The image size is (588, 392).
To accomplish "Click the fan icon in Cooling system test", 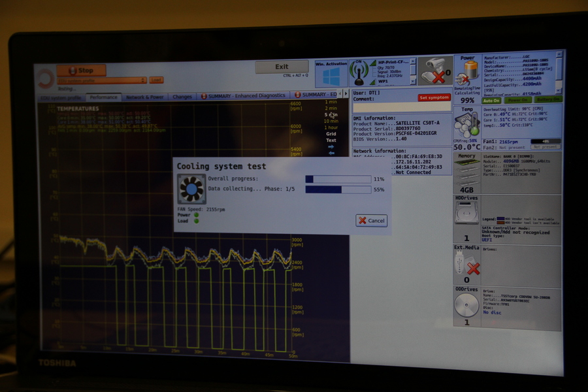I will coord(191,189).
